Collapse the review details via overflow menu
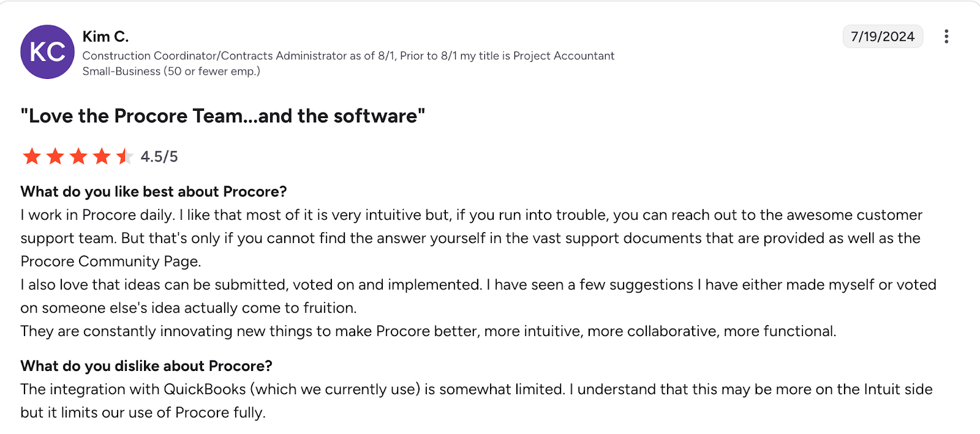 point(946,37)
